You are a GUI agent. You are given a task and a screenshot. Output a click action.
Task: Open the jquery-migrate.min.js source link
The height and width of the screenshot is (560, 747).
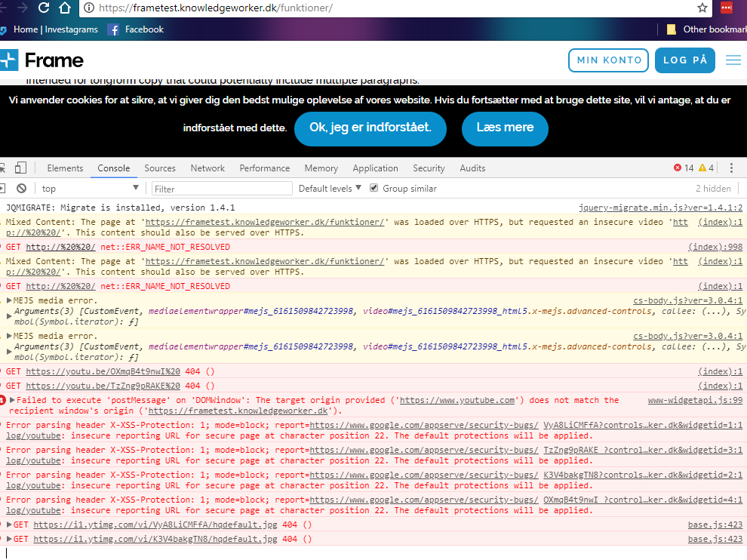click(x=660, y=208)
